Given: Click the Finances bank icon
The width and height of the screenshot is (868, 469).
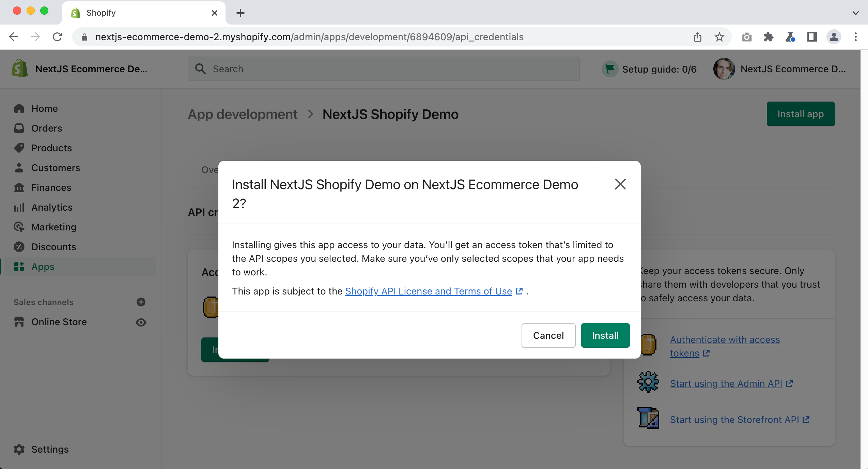Looking at the screenshot, I should click(x=19, y=187).
